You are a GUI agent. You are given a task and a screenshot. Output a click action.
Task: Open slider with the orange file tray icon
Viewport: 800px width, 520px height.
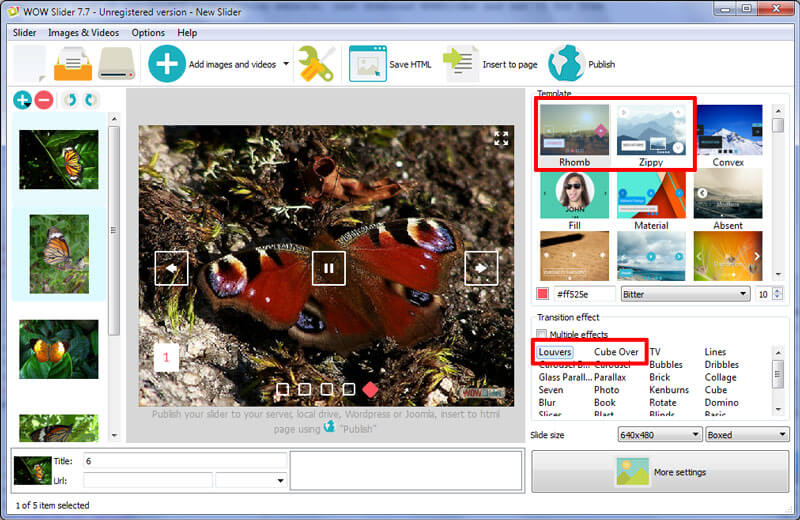pos(73,64)
